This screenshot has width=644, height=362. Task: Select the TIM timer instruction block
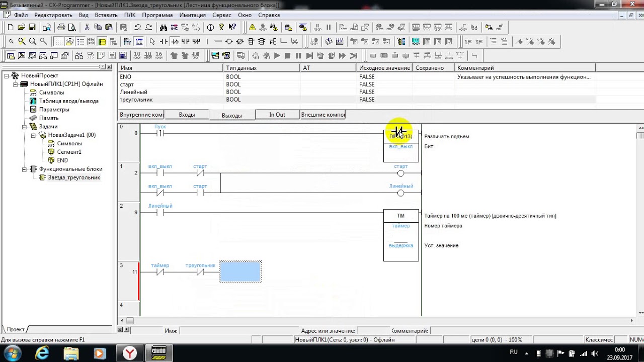[400, 235]
